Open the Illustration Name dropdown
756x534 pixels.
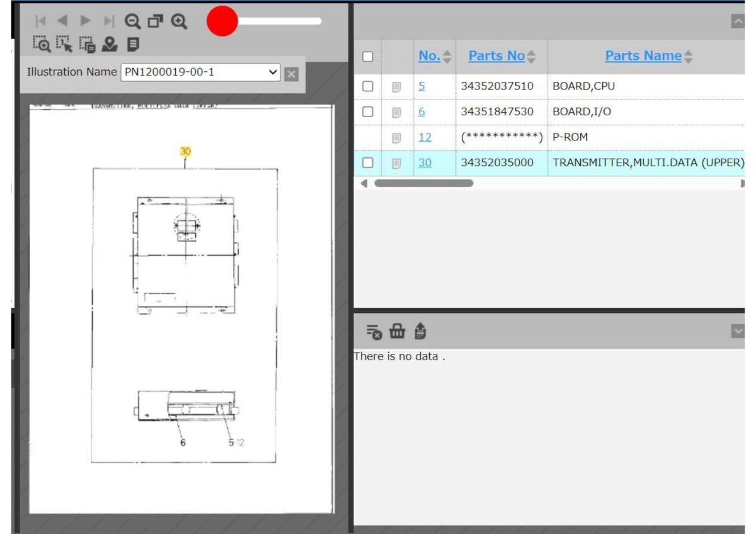pos(200,72)
